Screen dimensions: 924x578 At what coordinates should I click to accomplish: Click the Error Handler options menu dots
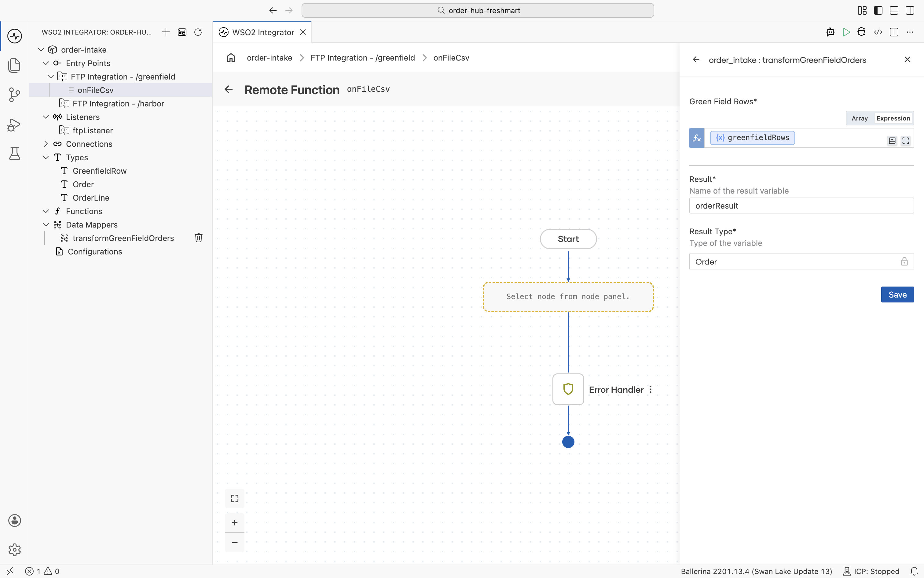651,390
